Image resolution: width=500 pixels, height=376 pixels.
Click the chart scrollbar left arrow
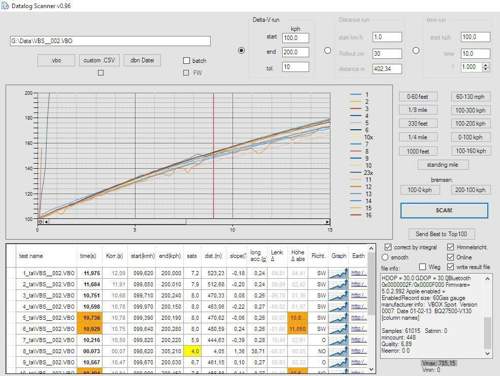coord(46,222)
